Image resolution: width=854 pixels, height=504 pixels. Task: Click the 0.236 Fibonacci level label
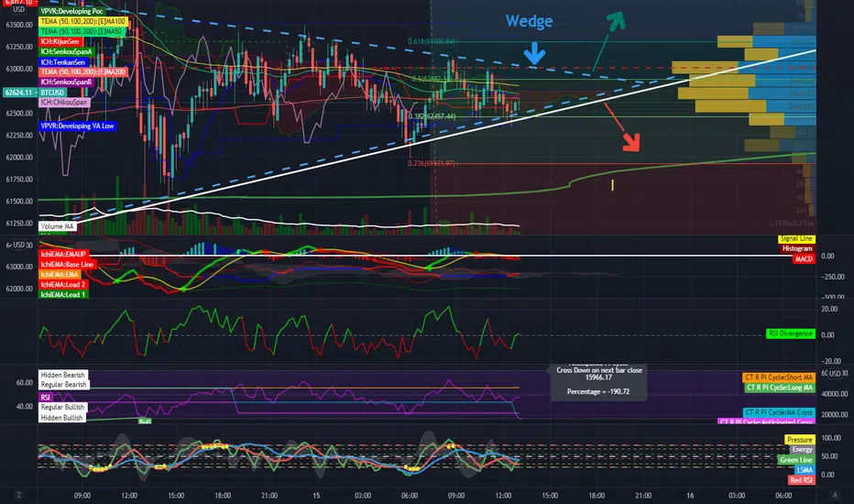pyautogui.click(x=432, y=163)
